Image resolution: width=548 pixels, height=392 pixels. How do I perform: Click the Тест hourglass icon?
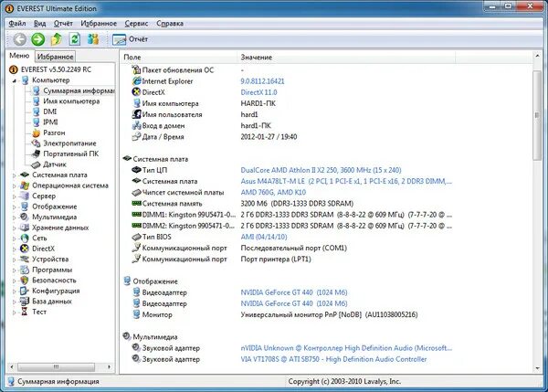click(25, 312)
